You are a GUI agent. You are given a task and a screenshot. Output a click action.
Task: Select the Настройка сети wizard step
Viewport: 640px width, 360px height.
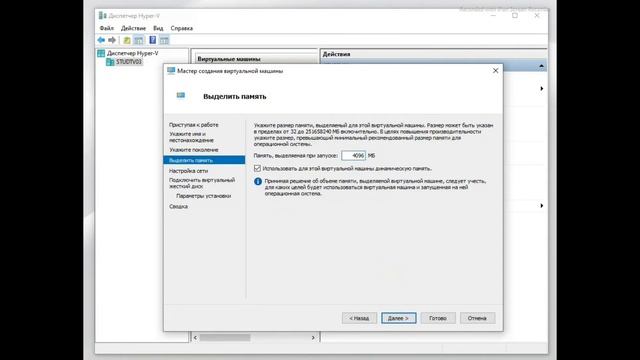pyautogui.click(x=188, y=171)
